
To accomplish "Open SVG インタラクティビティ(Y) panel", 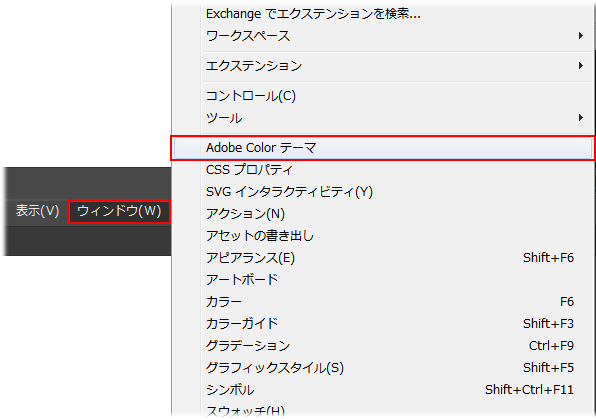I will click(x=382, y=192).
